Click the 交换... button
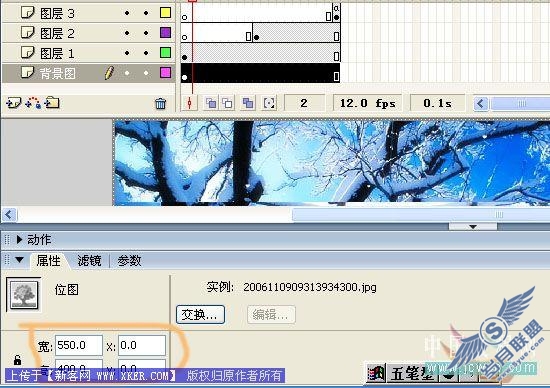 click(x=200, y=315)
